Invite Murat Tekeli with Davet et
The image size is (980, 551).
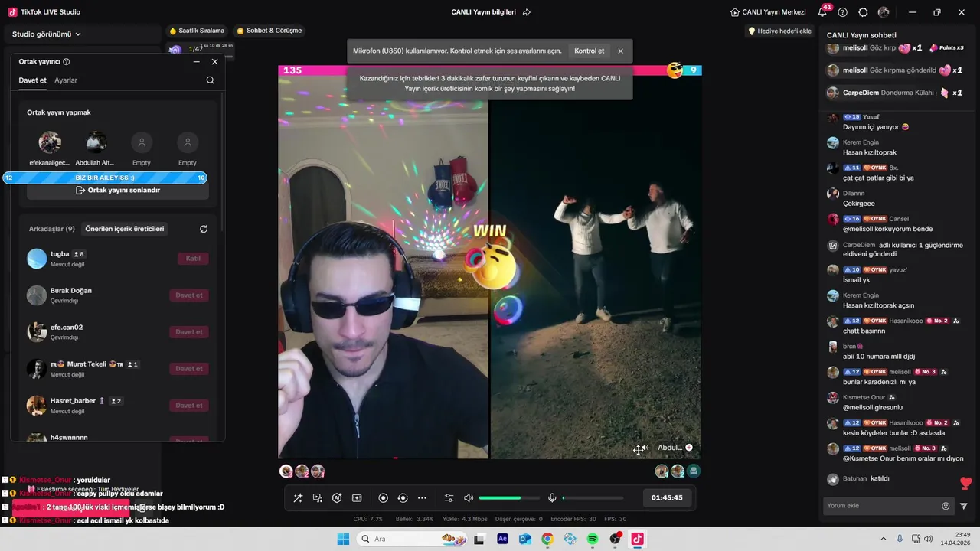[189, 369]
